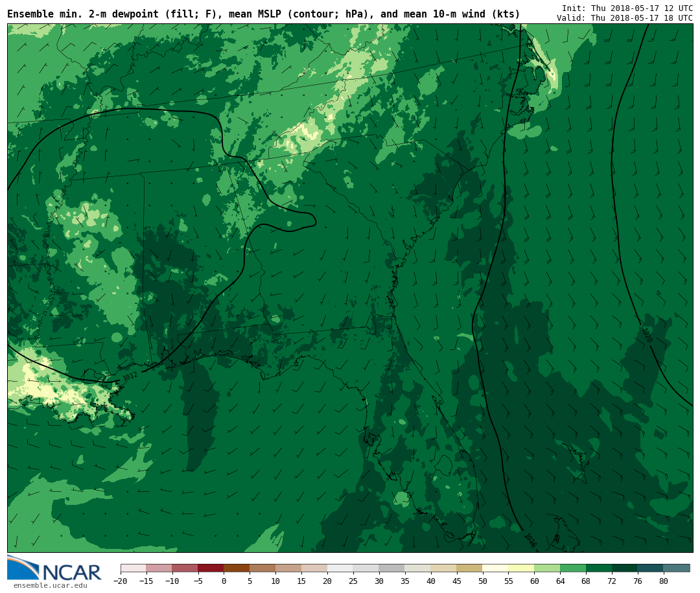Pick the medium green swatch between 64 and 68
The image size is (700, 593).
click(x=573, y=568)
